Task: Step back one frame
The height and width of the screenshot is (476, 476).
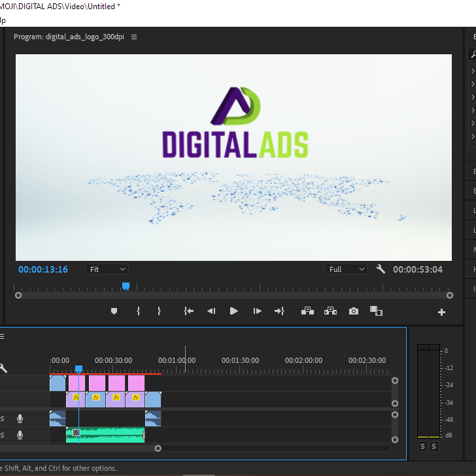Action: (211, 311)
